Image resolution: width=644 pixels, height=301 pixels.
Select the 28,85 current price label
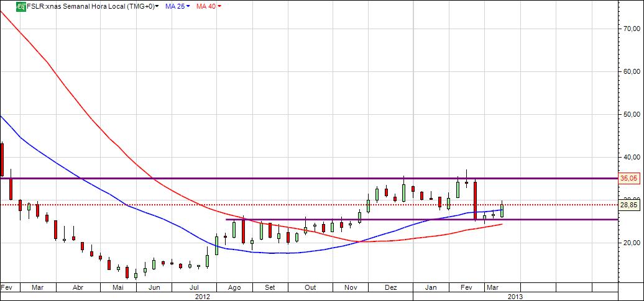pos(630,205)
